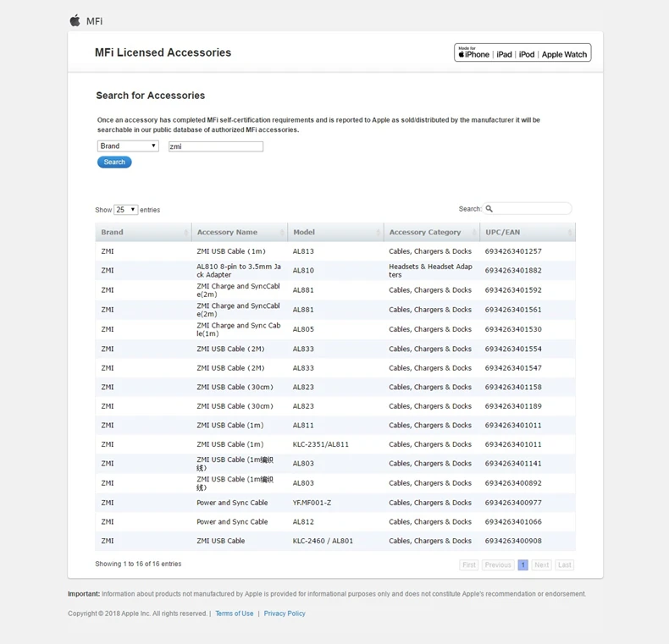Click UPC 6934263401141
The image size is (669, 644).
pyautogui.click(x=513, y=464)
